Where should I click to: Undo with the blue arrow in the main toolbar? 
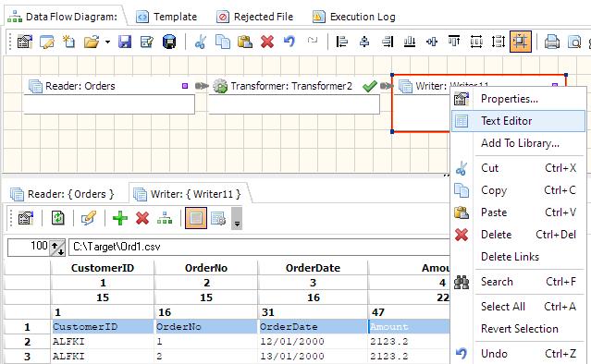coord(289,41)
